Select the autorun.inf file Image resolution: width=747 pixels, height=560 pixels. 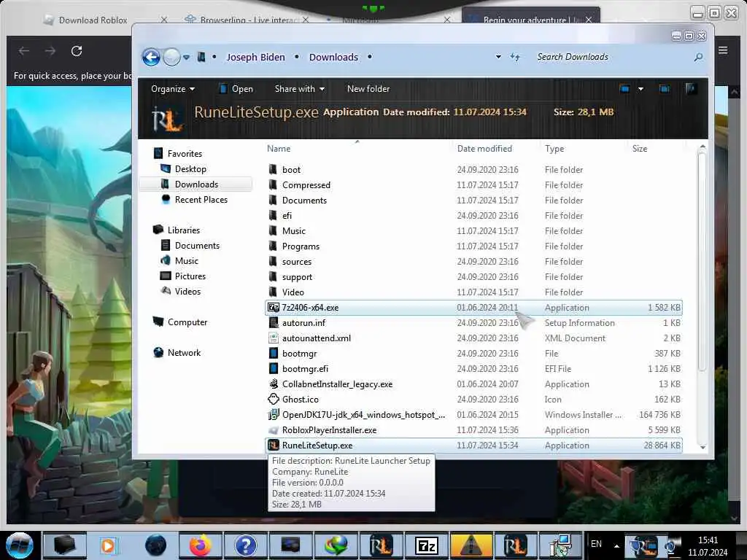click(x=473, y=323)
